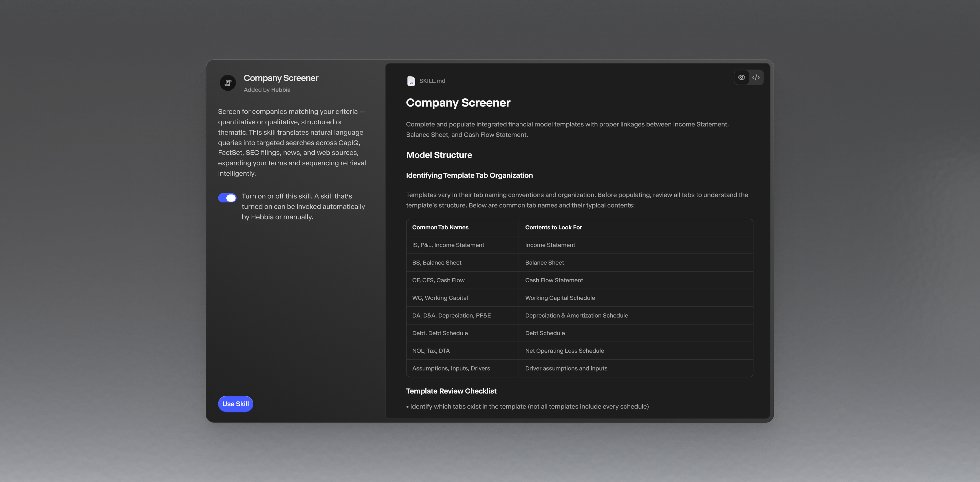Click the SKILL.md file icon
Screen dimensions: 980x482
(411, 81)
